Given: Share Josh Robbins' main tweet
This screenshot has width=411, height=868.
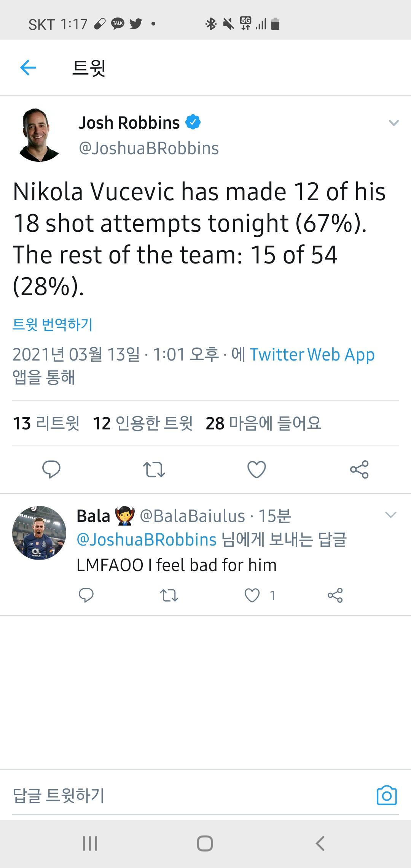Looking at the screenshot, I should point(359,469).
